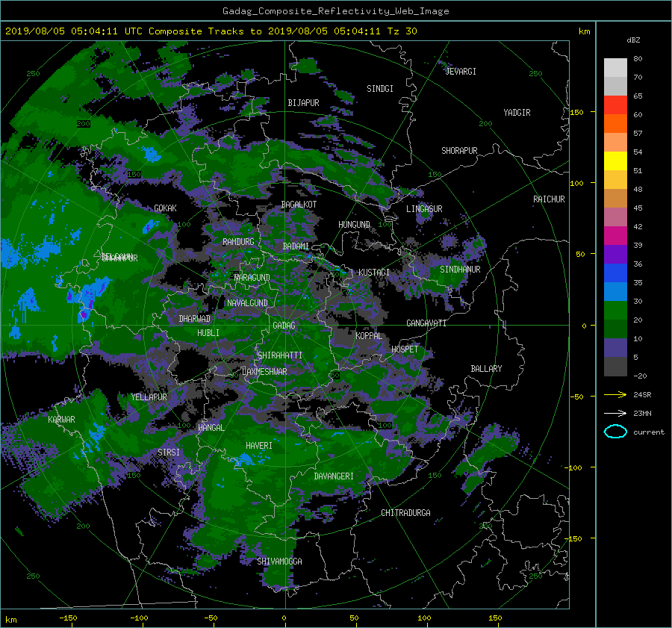
Task: Click the dBZ legend heading
Action: 633,40
